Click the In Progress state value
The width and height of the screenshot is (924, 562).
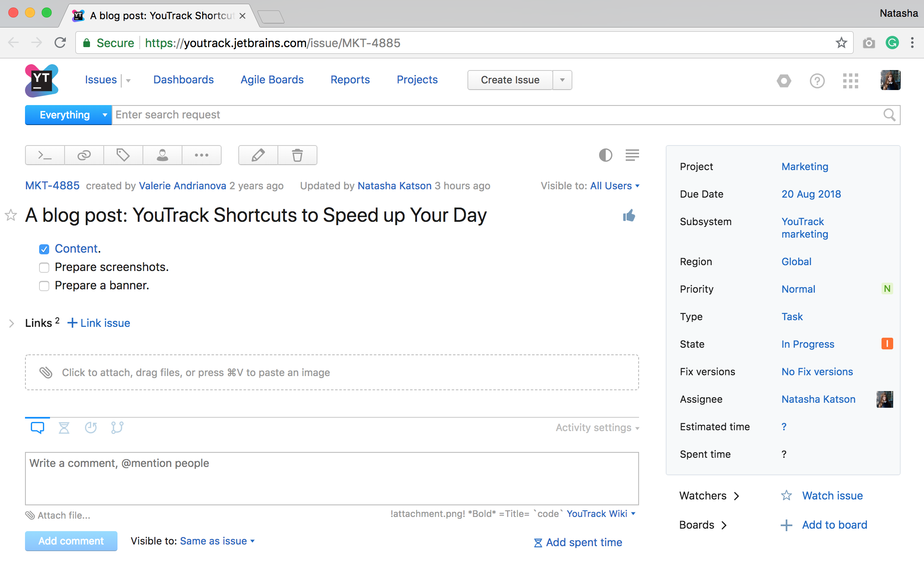[808, 344]
